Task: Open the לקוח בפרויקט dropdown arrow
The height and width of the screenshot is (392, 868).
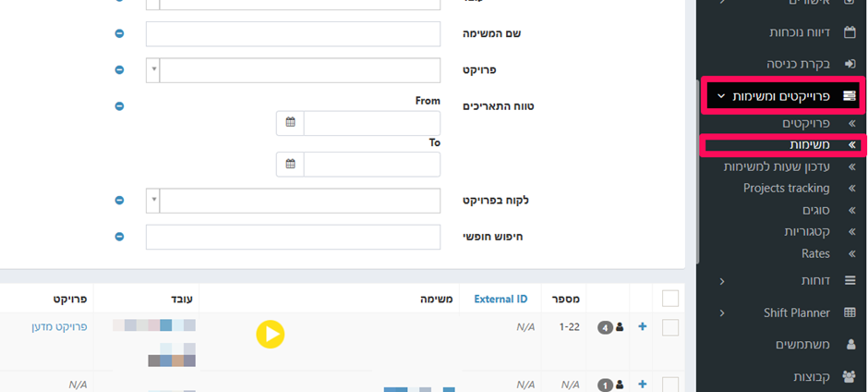Action: (x=153, y=201)
